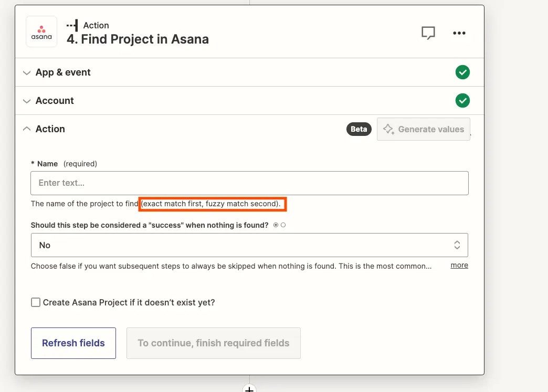
Task: Click the Account green checkmark icon
Action: (x=462, y=101)
